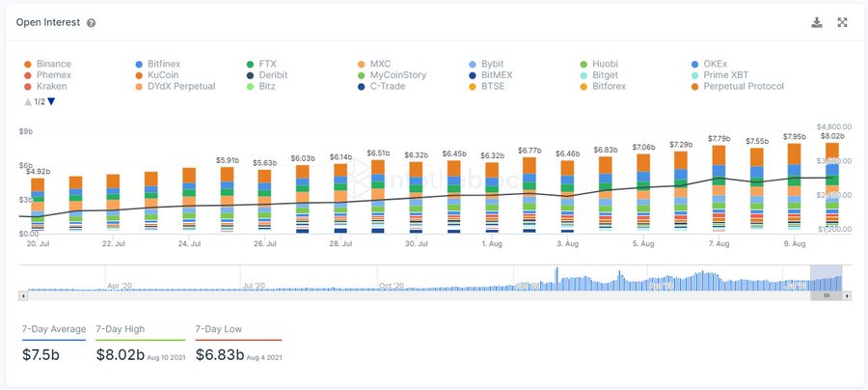Click the BitMEX legend item
Viewport: 868px width, 390px height.
coord(490,75)
